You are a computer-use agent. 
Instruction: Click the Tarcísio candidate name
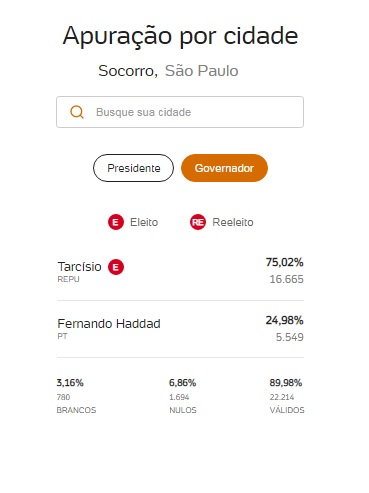pos(79,267)
